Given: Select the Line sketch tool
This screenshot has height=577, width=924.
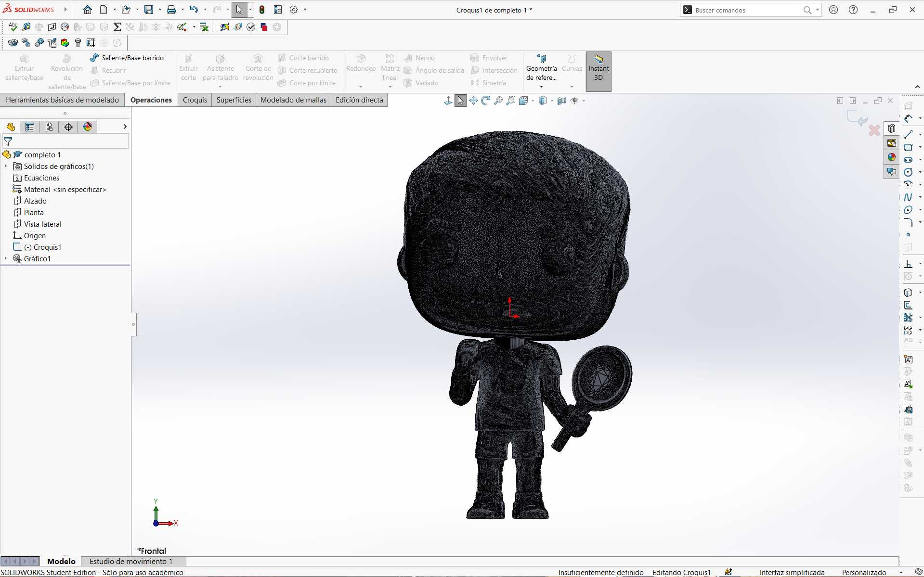Looking at the screenshot, I should 908,134.
